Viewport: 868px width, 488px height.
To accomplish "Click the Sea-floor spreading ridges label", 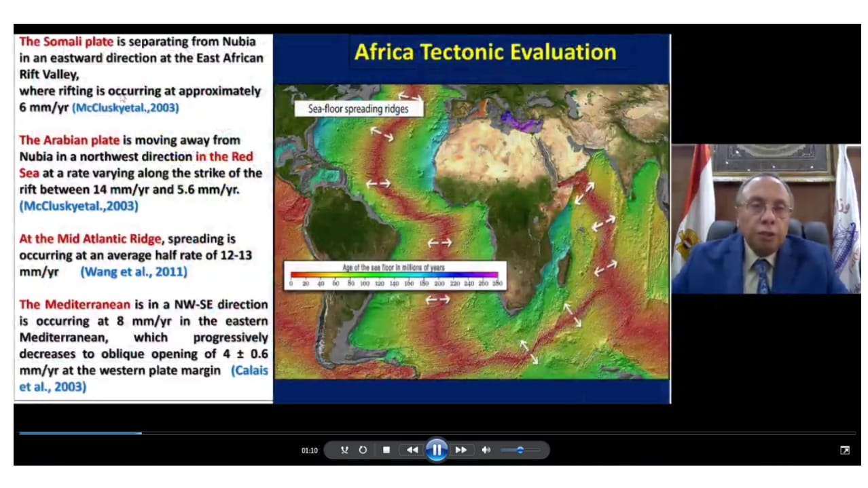I will pos(358,109).
